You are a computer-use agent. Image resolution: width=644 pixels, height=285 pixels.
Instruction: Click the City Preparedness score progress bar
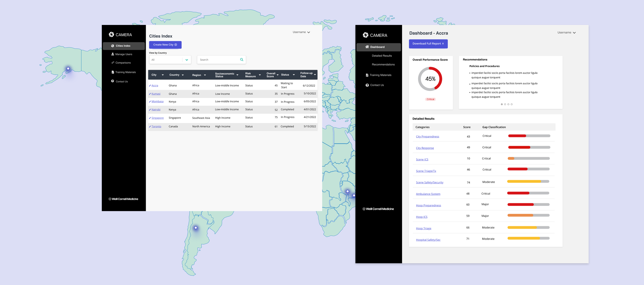pyautogui.click(x=529, y=136)
